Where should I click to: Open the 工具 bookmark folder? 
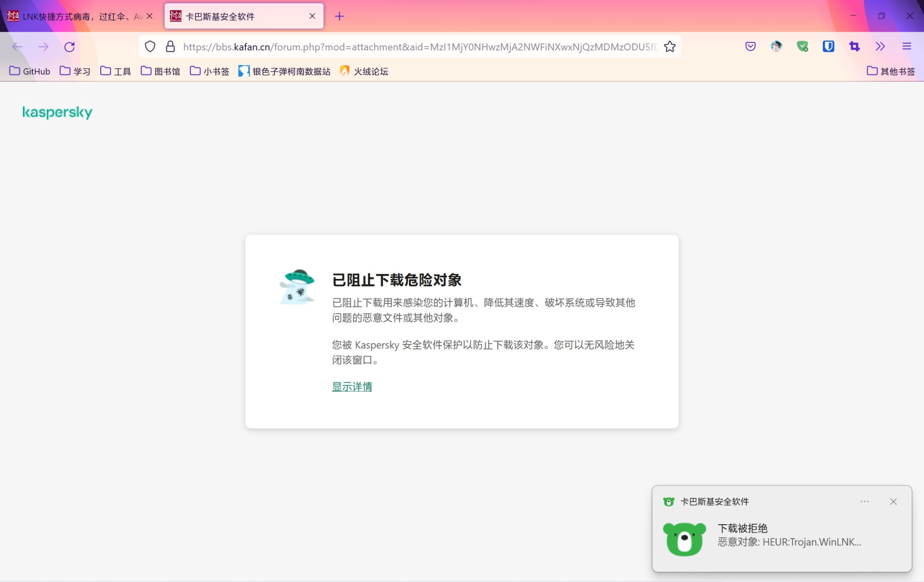click(x=115, y=71)
